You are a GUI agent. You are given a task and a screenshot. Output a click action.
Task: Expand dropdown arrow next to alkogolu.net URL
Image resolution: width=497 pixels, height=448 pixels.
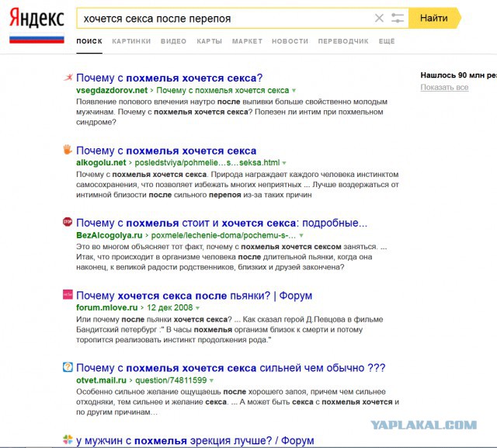284,163
